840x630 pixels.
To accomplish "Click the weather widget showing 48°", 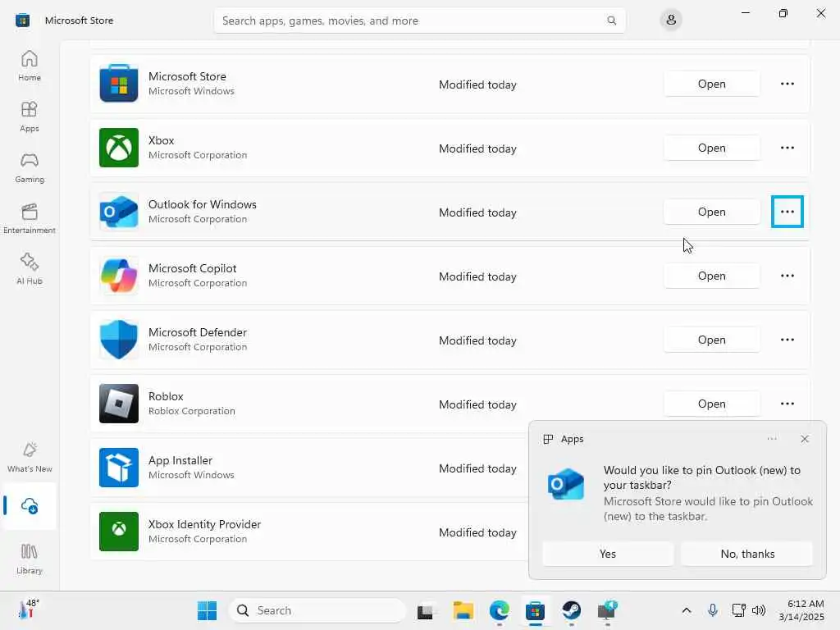I will pos(29,609).
